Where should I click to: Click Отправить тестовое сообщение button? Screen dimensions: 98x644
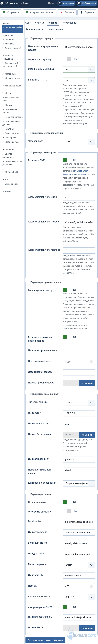coord(45,640)
